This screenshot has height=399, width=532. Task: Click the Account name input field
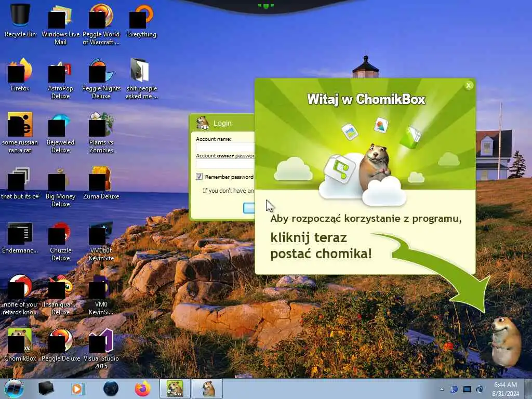point(225,147)
